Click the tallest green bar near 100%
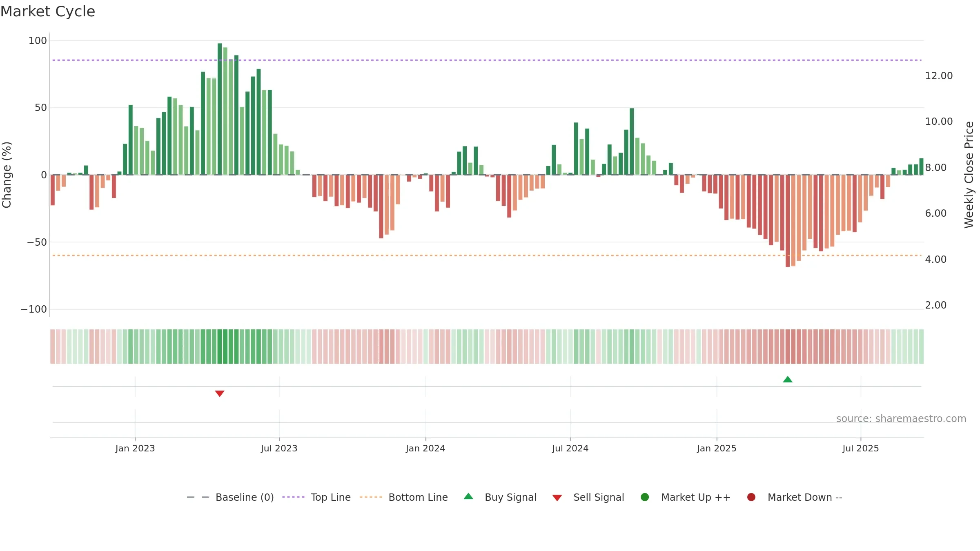This screenshot has height=551, width=980. click(x=220, y=109)
